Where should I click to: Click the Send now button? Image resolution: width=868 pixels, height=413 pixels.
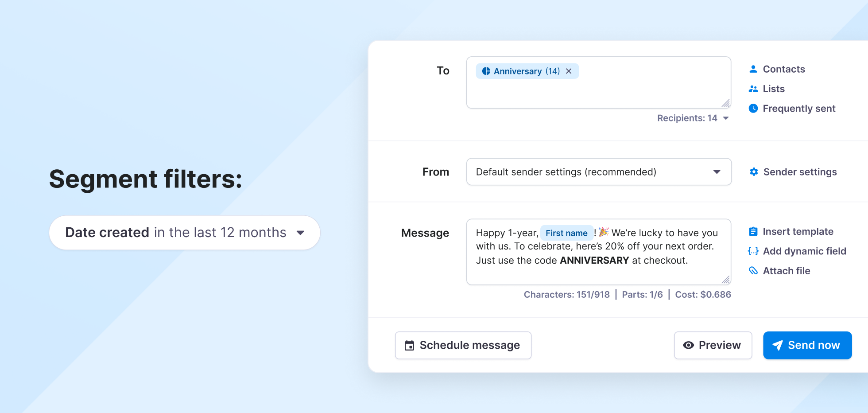tap(807, 345)
